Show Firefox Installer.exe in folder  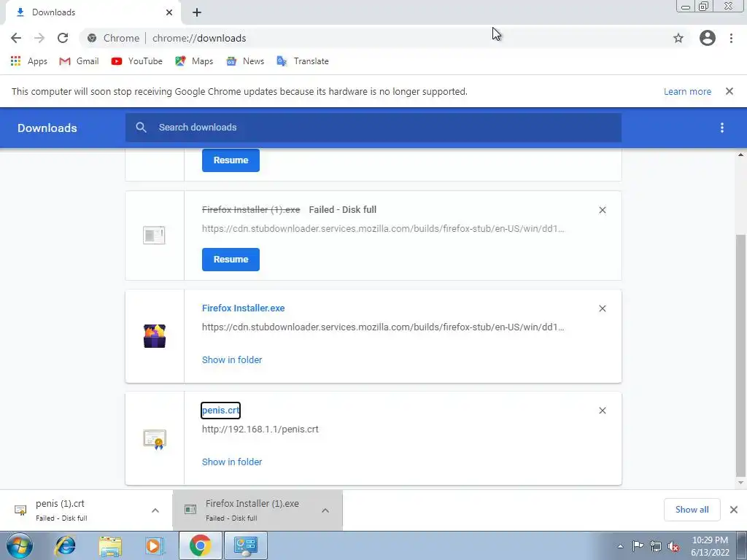(x=232, y=360)
